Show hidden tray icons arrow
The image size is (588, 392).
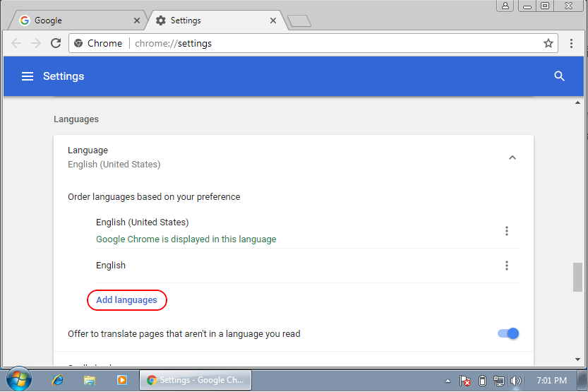pos(448,381)
